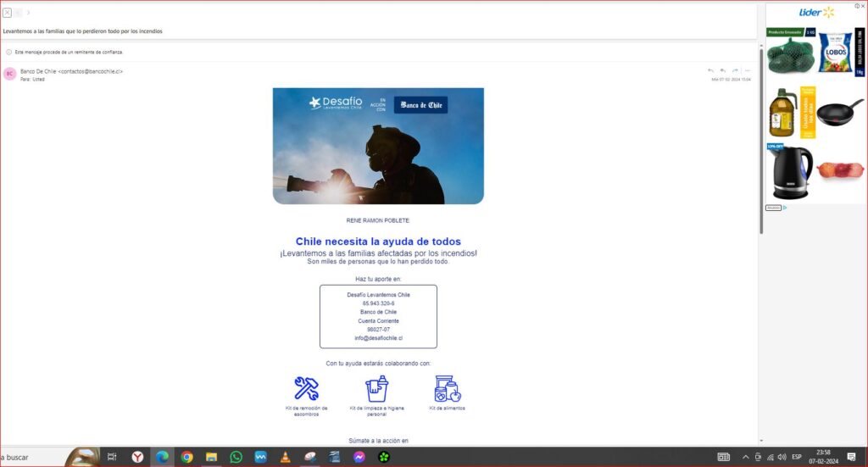Open the notification action center

(851, 457)
